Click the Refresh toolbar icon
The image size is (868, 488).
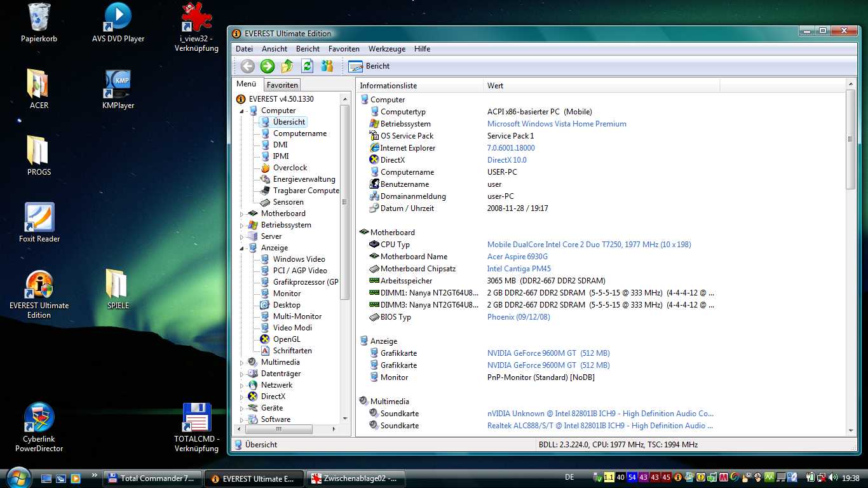point(307,66)
